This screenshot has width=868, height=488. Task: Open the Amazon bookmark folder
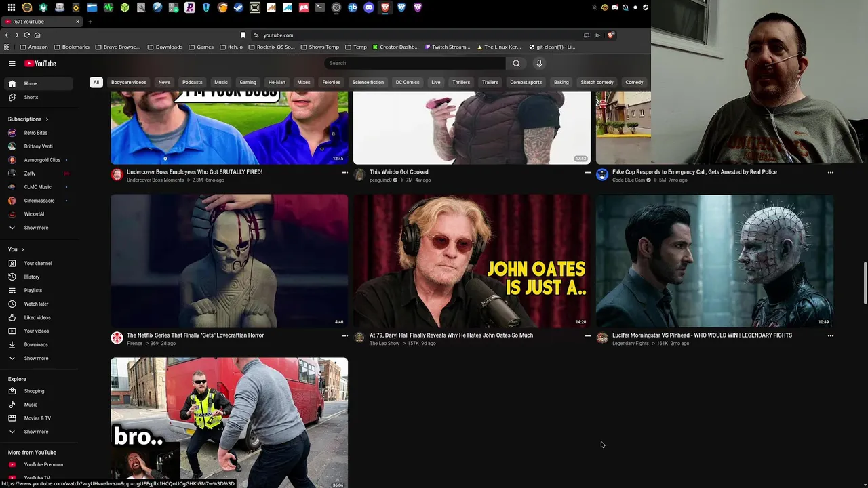(34, 47)
